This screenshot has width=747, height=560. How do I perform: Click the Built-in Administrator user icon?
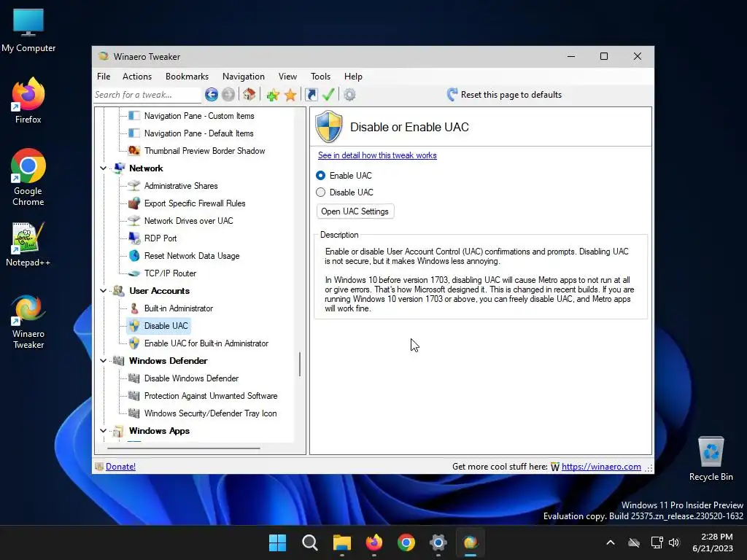[x=134, y=308]
